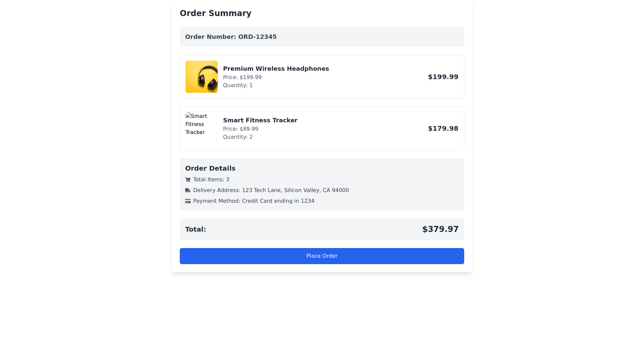Click the Total: label
This screenshot has width=644, height=362.
point(196,229)
